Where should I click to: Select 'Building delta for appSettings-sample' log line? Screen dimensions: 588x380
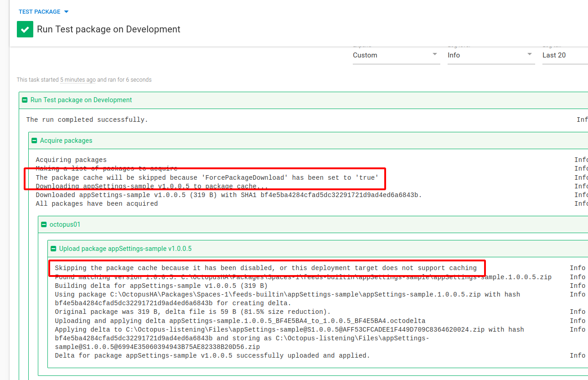click(x=161, y=286)
